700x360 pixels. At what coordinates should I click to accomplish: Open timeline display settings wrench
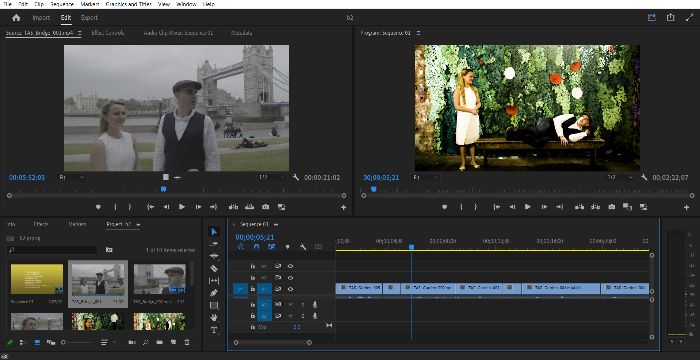tap(303, 247)
